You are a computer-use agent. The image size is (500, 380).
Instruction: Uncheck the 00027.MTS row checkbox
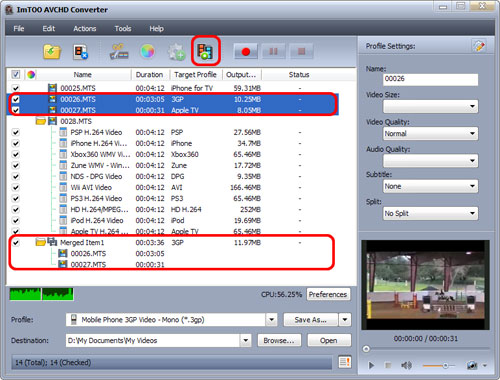pos(16,110)
